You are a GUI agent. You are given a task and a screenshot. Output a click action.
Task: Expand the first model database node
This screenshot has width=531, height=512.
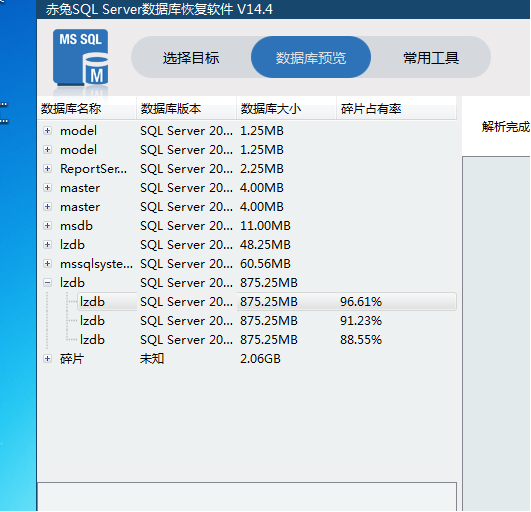(x=47, y=131)
